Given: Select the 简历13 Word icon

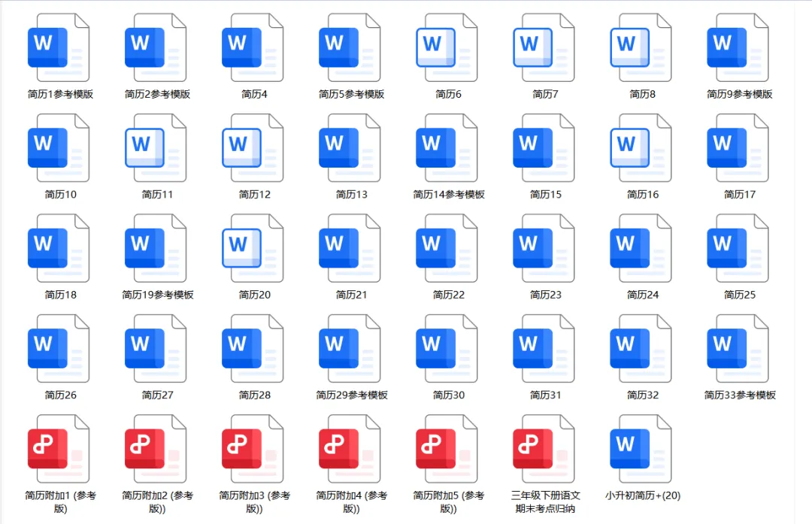Looking at the screenshot, I should 350,148.
